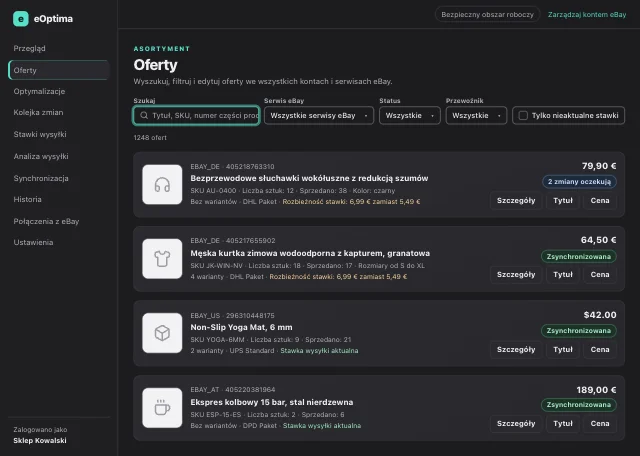Open Optymalizacje section
640x456 pixels.
(x=58, y=91)
